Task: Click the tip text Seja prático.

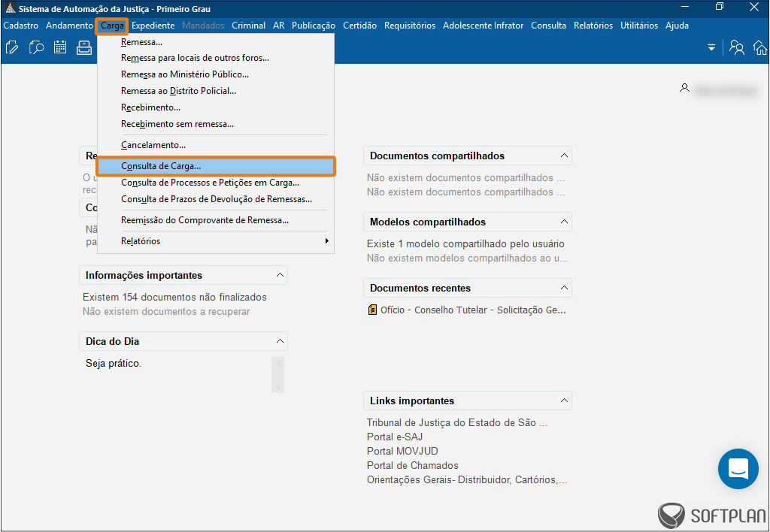Action: [114, 364]
